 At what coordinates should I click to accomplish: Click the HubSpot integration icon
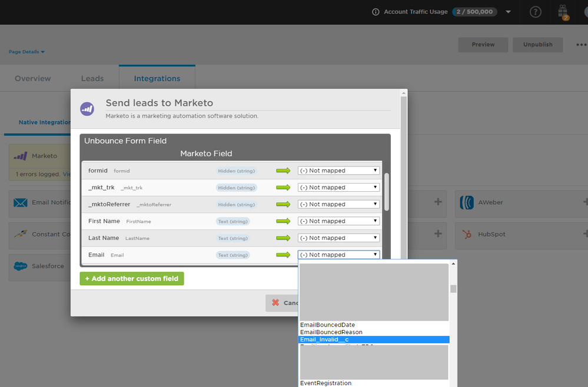coord(467,234)
